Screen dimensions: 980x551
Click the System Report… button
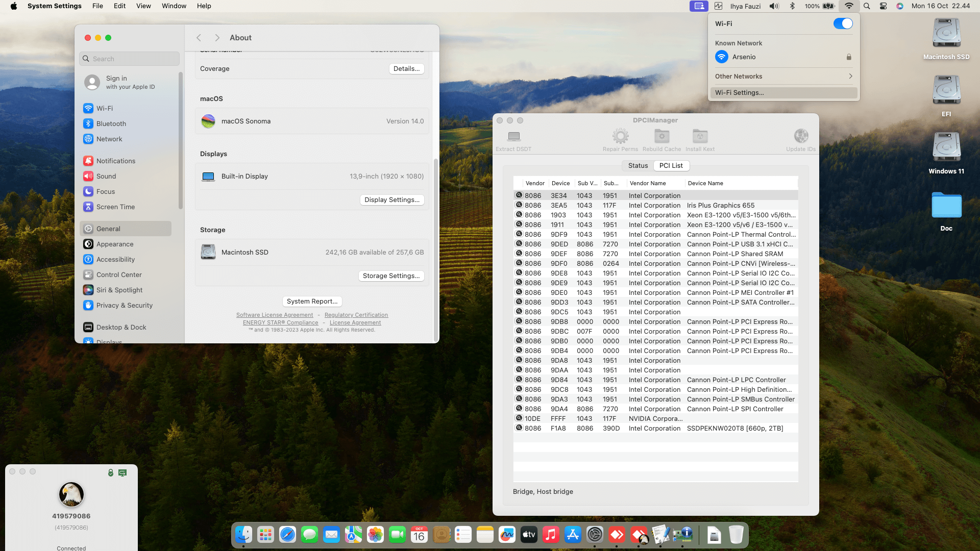(312, 302)
